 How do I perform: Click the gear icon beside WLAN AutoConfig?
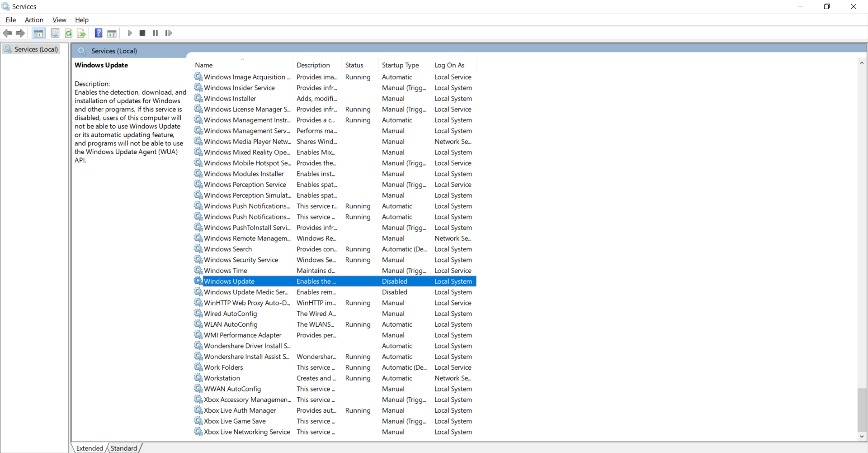pos(198,324)
